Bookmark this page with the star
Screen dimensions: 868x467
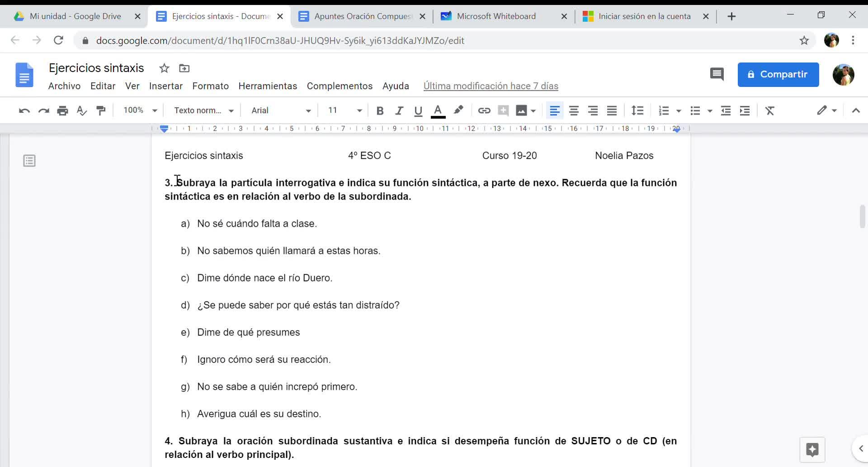tap(804, 41)
